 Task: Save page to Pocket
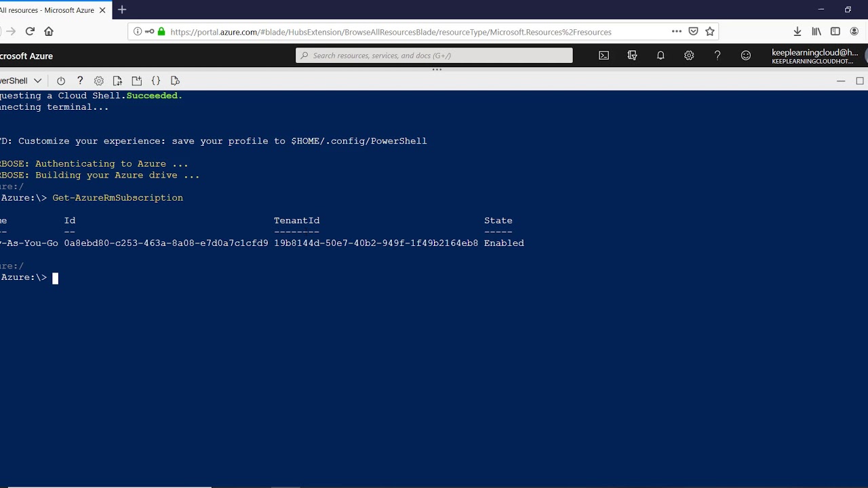pyautogui.click(x=693, y=31)
